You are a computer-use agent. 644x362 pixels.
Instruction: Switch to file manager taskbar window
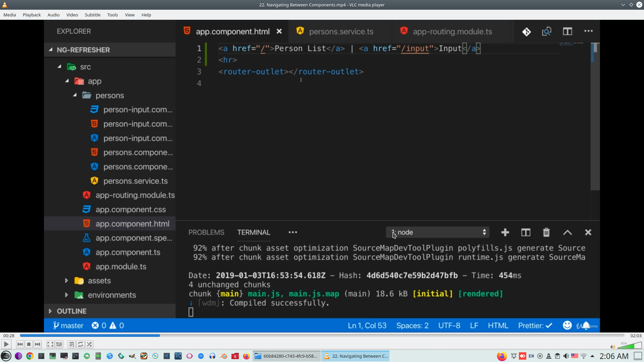(287, 356)
